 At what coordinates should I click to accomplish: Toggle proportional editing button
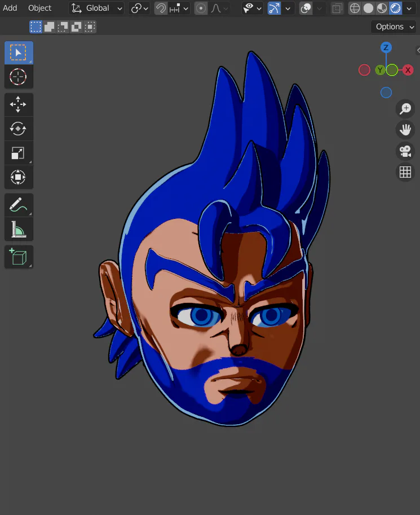201,8
